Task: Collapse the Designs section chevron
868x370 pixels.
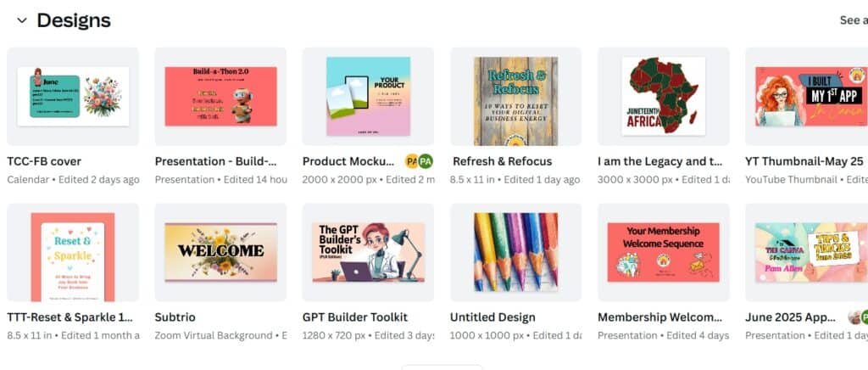Action: 21,21
